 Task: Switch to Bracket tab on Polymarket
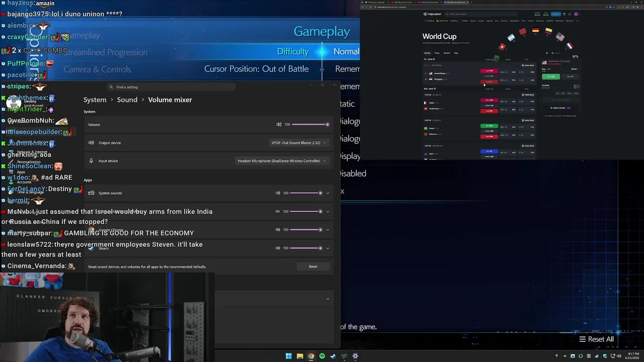(447, 53)
